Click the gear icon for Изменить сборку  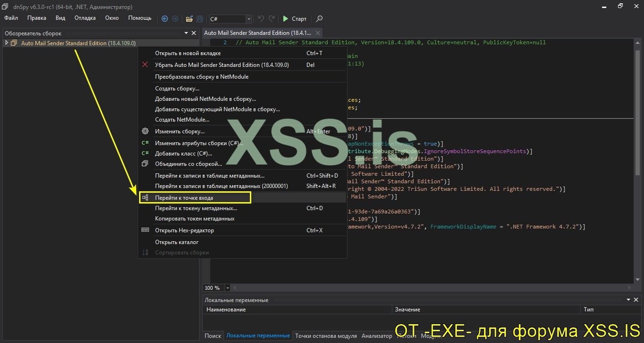(145, 131)
